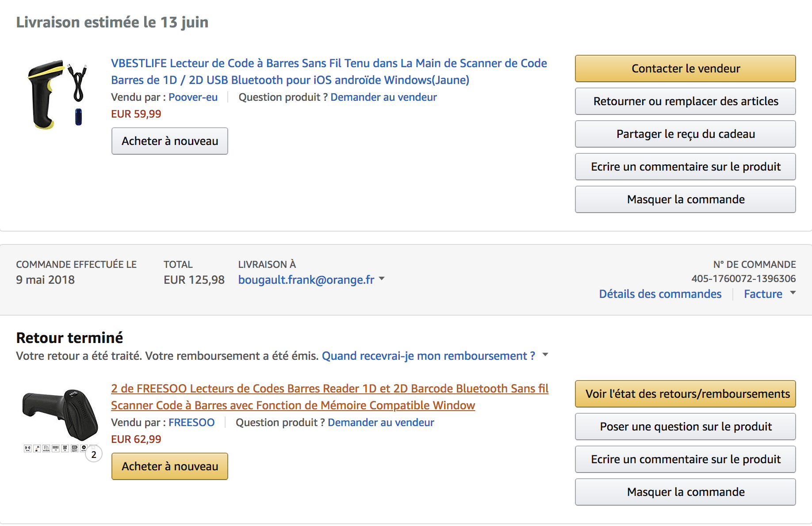
Task: Click the VBESTLIFE scanner product thumbnail
Action: [x=57, y=94]
